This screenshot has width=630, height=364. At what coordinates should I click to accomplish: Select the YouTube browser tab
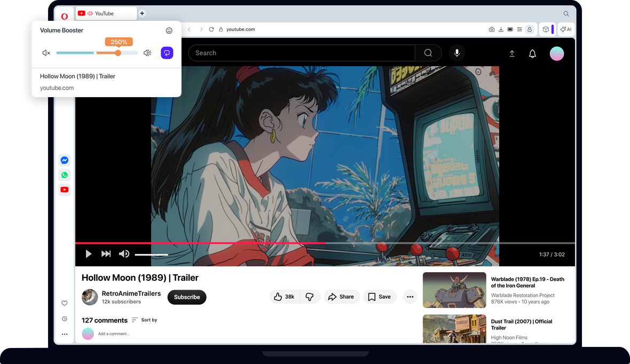(106, 13)
